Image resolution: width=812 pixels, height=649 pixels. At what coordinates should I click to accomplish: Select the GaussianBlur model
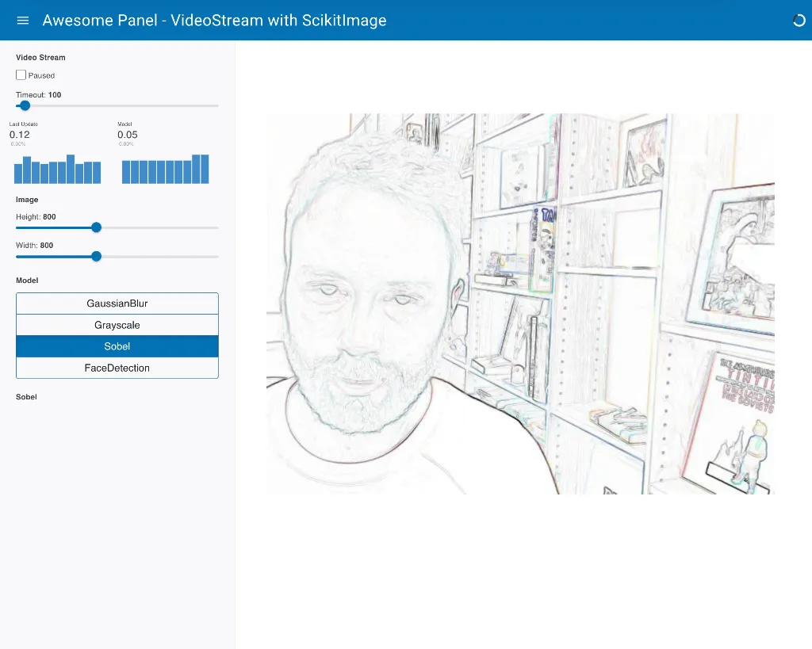(x=117, y=304)
